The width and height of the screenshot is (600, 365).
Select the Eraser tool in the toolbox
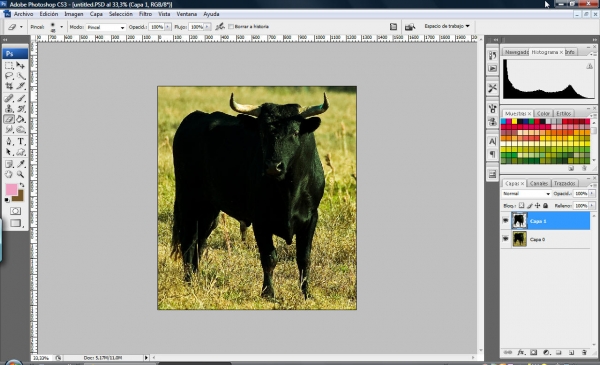[x=9, y=119]
